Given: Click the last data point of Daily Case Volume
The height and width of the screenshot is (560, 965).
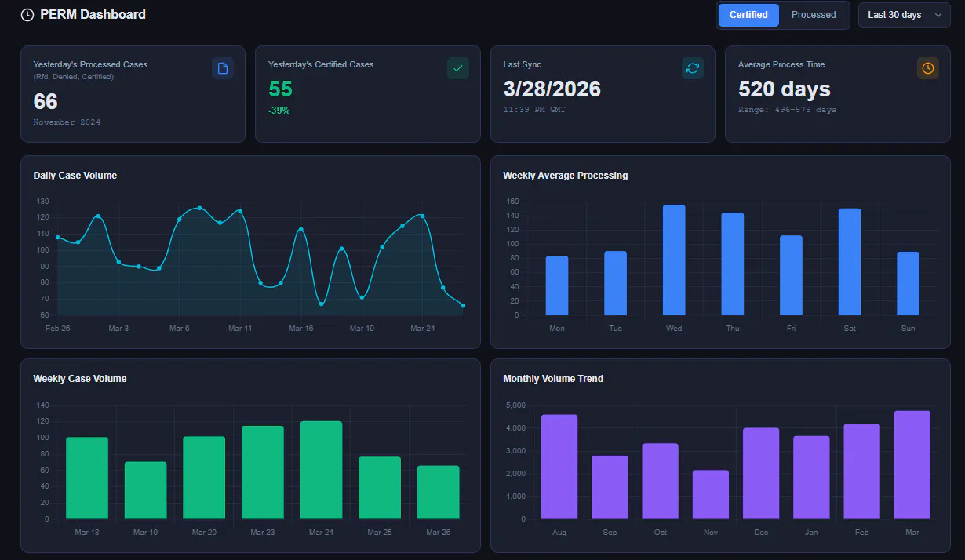Looking at the screenshot, I should click(x=463, y=306).
